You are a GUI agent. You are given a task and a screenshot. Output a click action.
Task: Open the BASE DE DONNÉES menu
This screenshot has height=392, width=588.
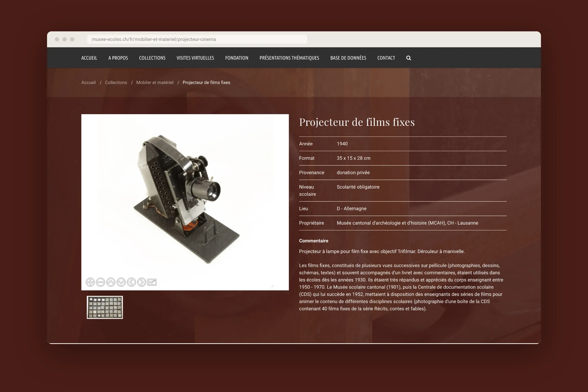[x=348, y=58]
